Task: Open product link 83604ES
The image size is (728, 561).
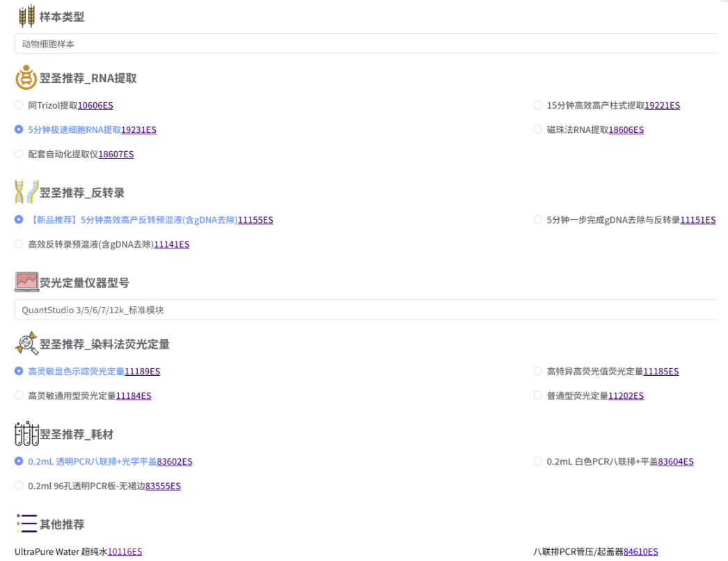Action: point(676,461)
